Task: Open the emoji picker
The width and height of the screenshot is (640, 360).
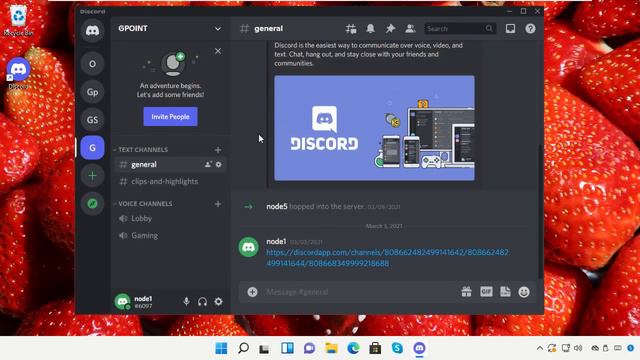Action: [x=524, y=292]
